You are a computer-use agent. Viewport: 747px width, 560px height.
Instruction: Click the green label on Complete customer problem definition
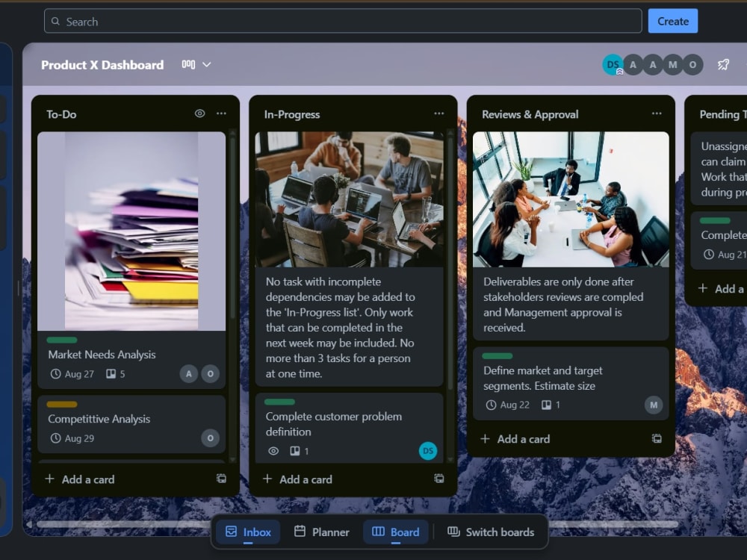(279, 402)
